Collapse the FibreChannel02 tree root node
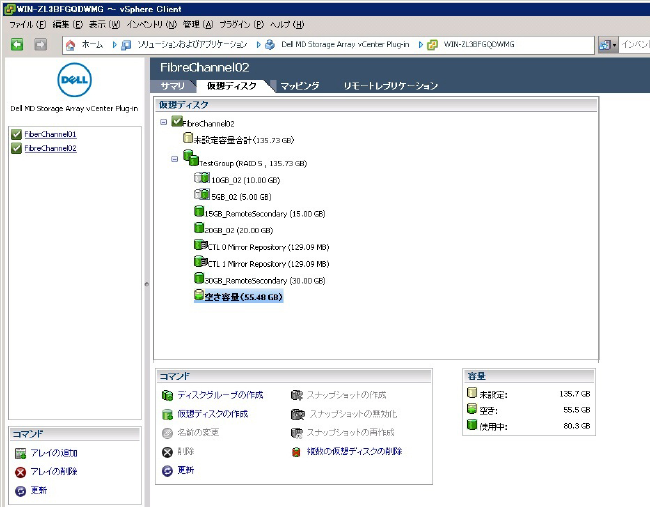This screenshot has height=507, width=650. coord(163,122)
